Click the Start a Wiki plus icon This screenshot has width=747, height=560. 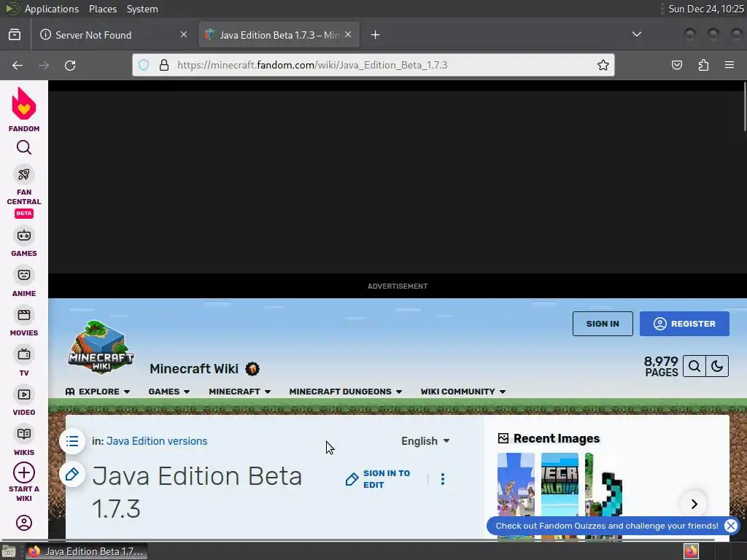pyautogui.click(x=24, y=472)
